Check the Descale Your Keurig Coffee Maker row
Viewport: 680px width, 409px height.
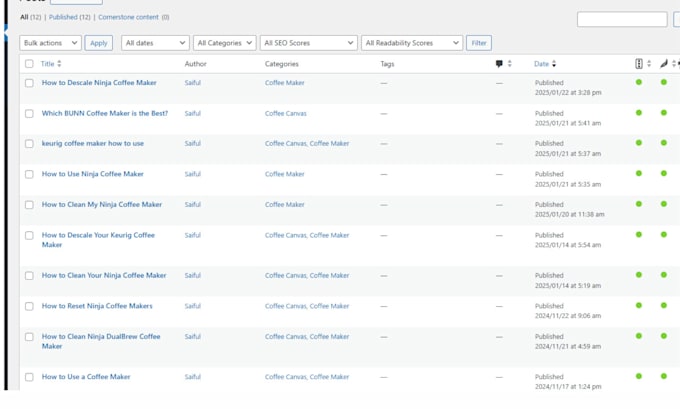pos(29,236)
